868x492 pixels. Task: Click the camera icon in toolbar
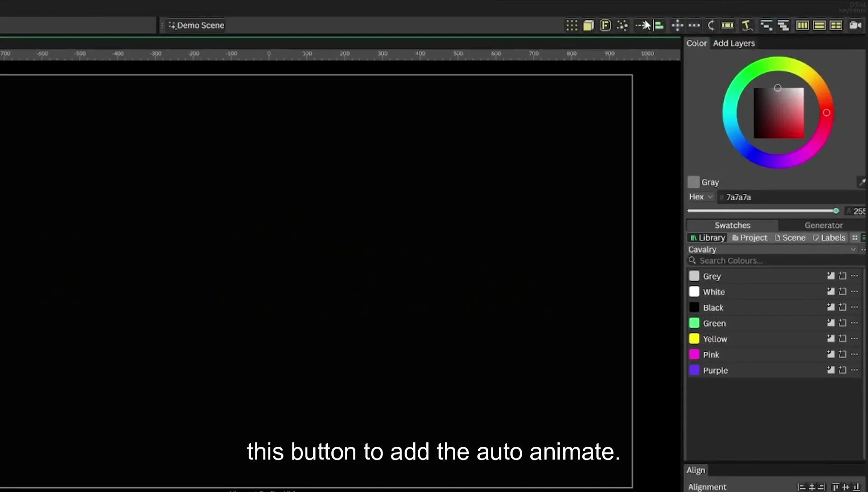855,25
